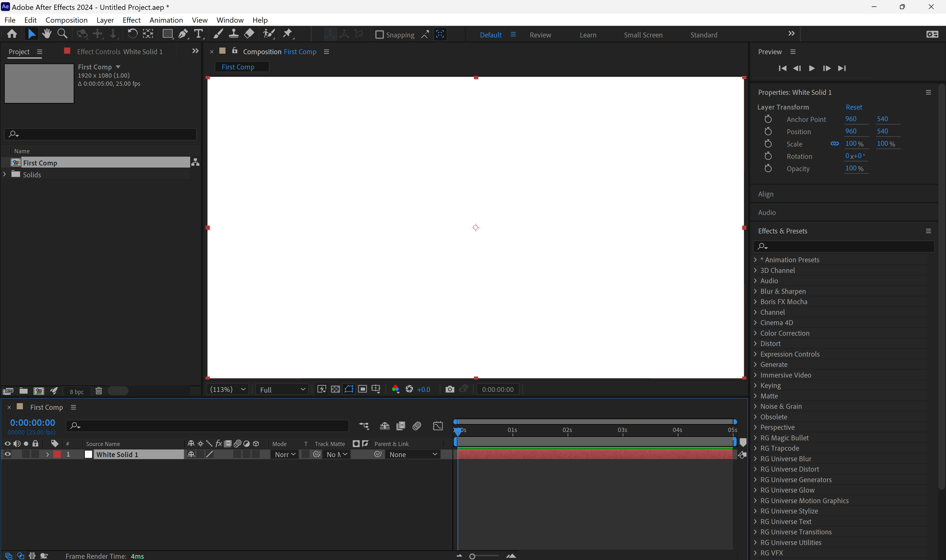
Task: Open the Parent & Link dropdown for White Solid 1
Action: click(x=413, y=454)
